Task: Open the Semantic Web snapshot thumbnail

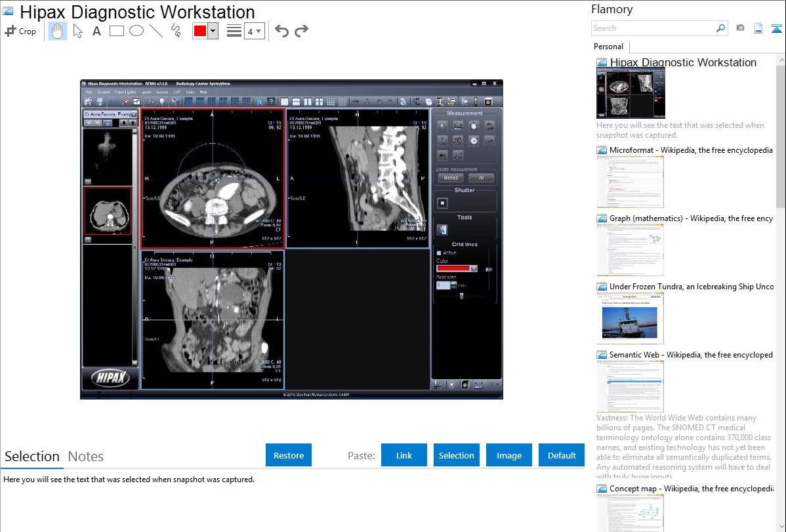Action: 630,386
